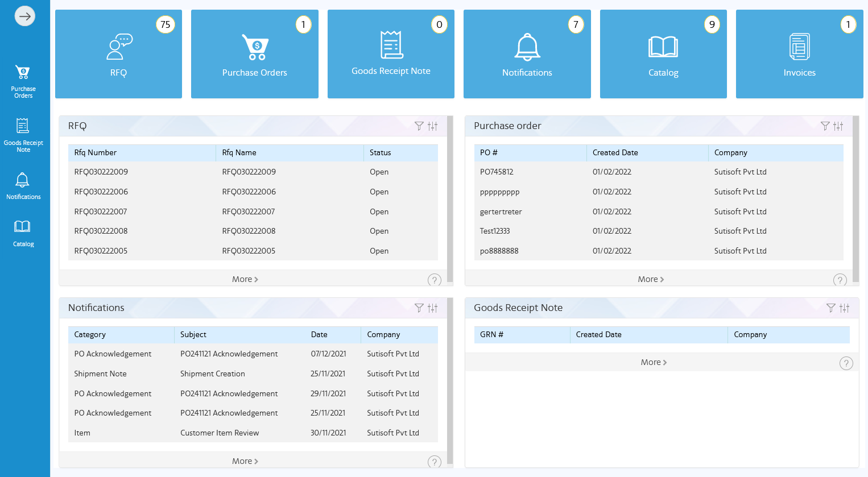Open column settings for the RFQ panel
The height and width of the screenshot is (477, 868).
[x=432, y=126]
